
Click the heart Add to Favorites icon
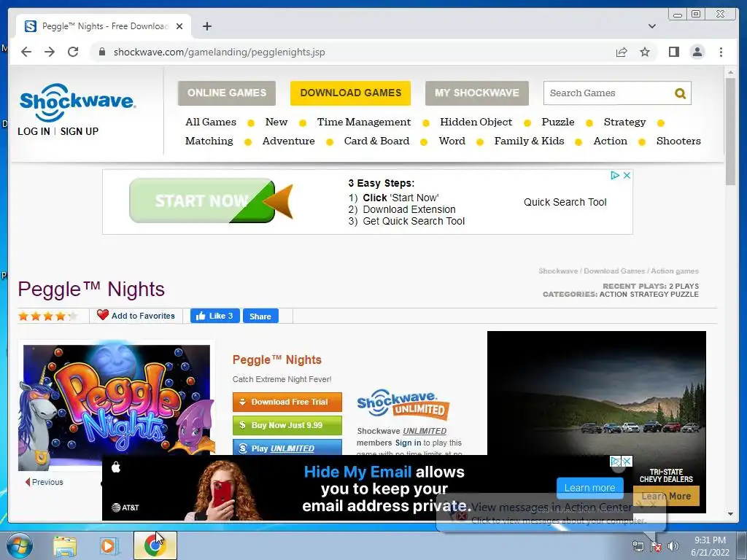(102, 315)
